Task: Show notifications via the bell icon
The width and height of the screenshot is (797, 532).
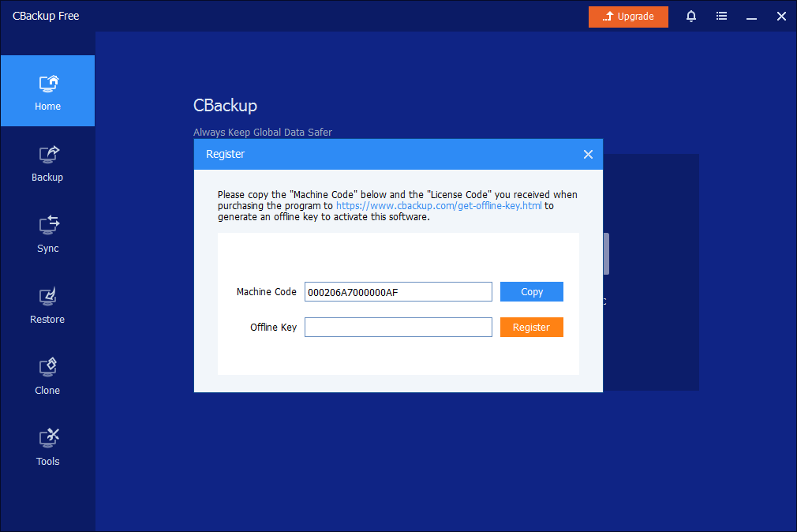Action: 691,16
